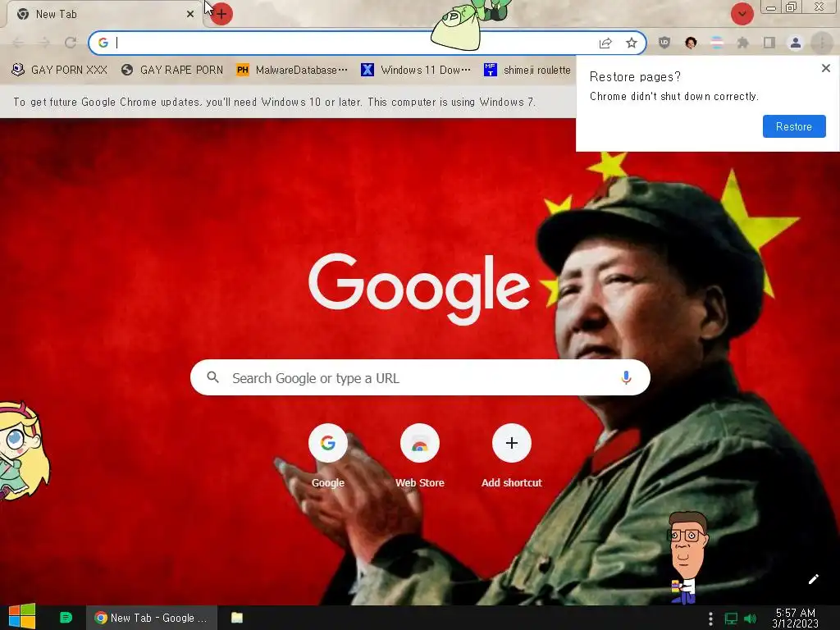Start voice search with the microphone
Image resolution: width=840 pixels, height=630 pixels.
[x=626, y=377]
